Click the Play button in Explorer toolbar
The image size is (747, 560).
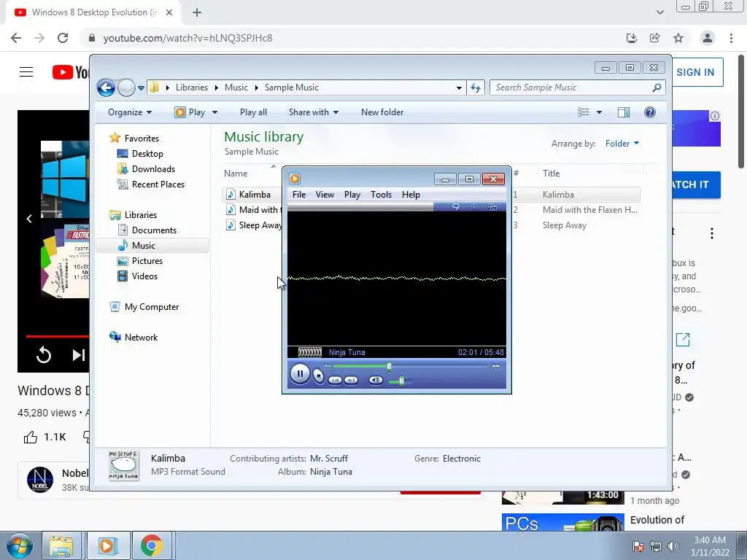pyautogui.click(x=190, y=112)
